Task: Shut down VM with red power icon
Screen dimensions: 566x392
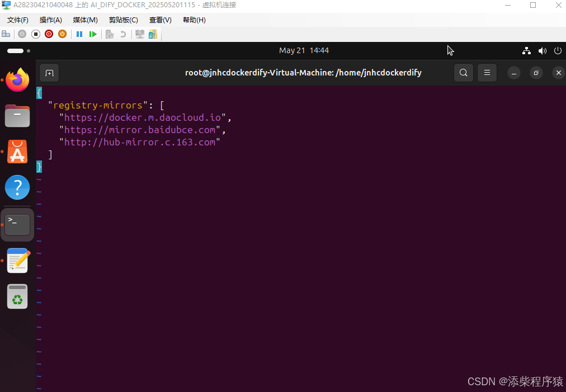Action: pyautogui.click(x=49, y=34)
